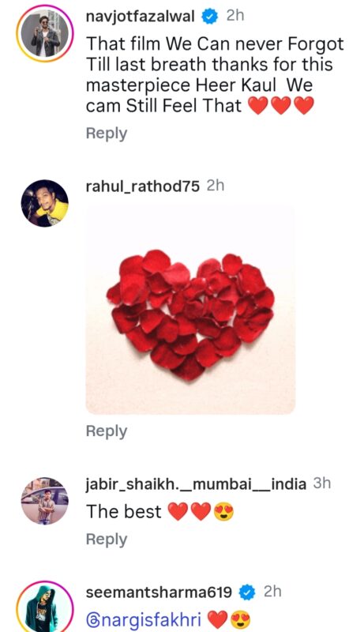Open the navjotfazalwal username link
The width and height of the screenshot is (364, 632).
click(x=140, y=17)
